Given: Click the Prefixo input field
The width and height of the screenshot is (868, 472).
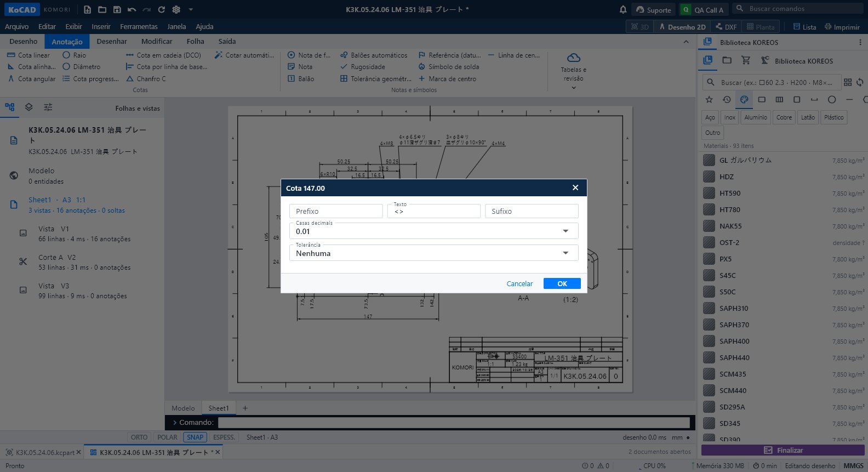Looking at the screenshot, I should click(336, 211).
